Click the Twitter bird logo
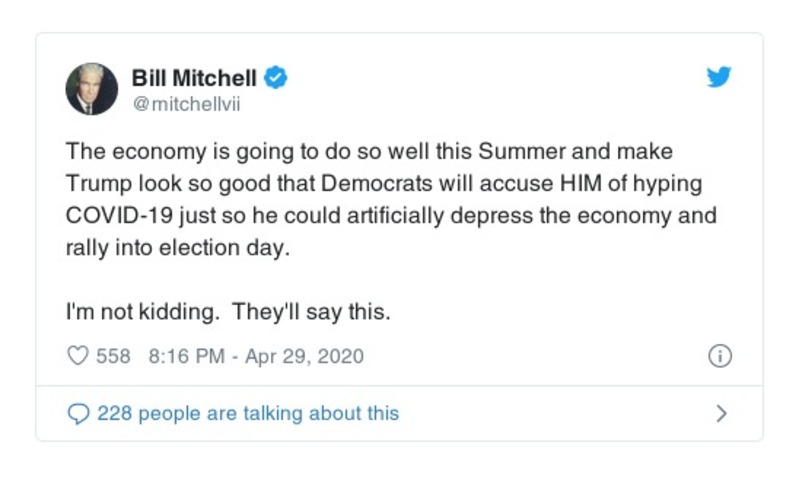This screenshot has width=799, height=490. [x=719, y=78]
